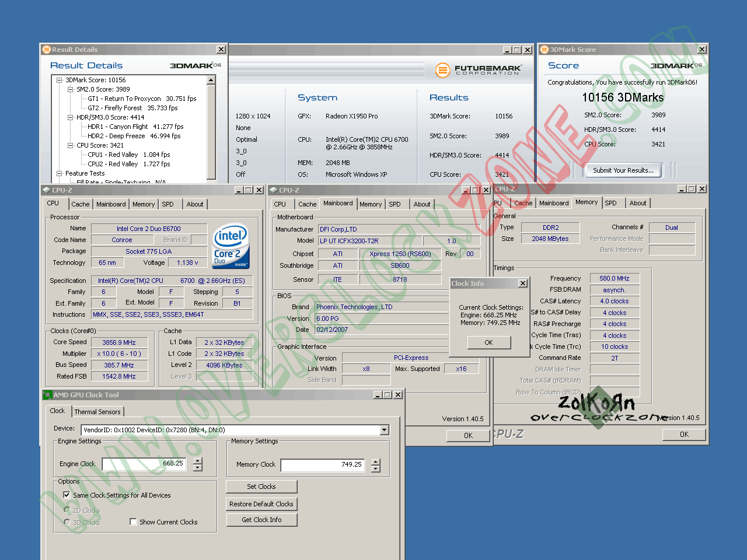The width and height of the screenshot is (747, 560).
Task: Click Restore Default Clocks button
Action: 261,504
